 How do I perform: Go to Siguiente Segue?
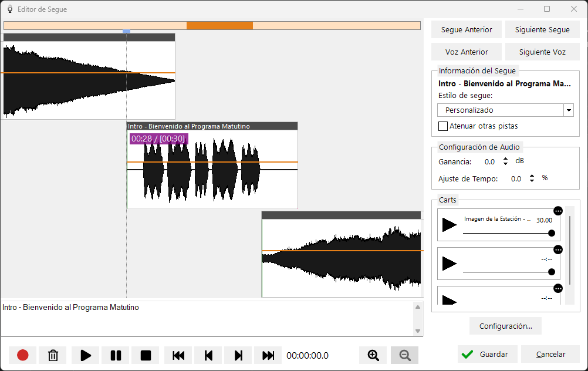click(x=542, y=29)
